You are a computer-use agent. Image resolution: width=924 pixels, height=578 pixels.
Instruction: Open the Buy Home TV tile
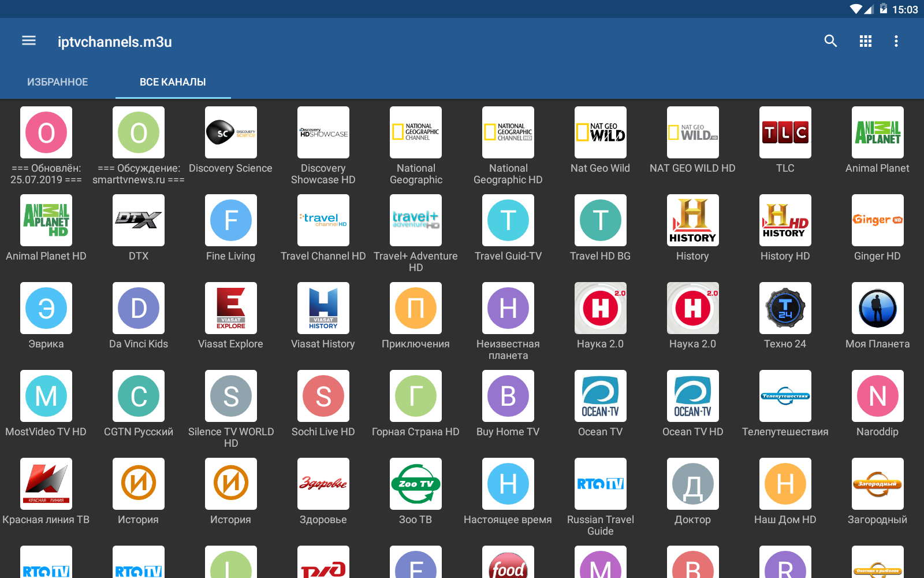508,396
